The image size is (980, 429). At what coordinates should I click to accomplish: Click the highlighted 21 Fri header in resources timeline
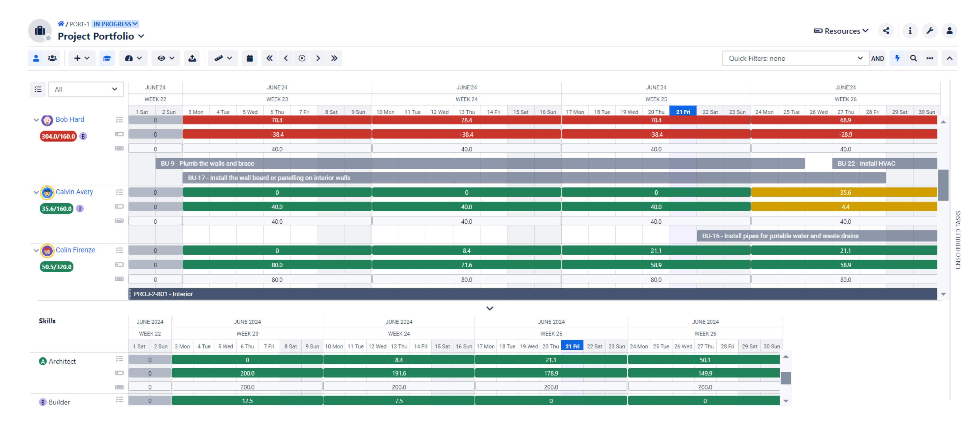coord(683,112)
